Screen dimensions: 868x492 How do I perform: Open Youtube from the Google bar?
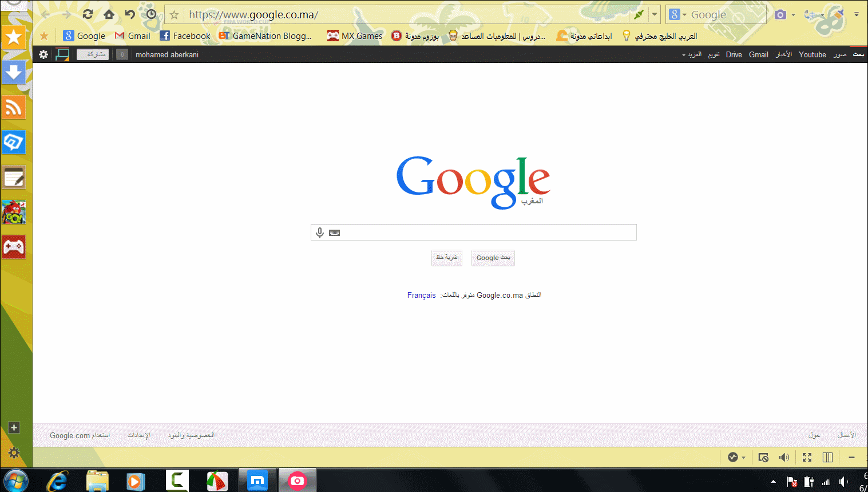click(x=812, y=54)
